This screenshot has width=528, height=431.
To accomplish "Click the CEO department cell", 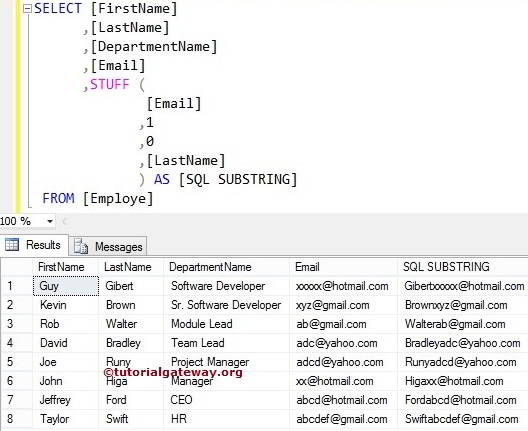I will click(227, 400).
